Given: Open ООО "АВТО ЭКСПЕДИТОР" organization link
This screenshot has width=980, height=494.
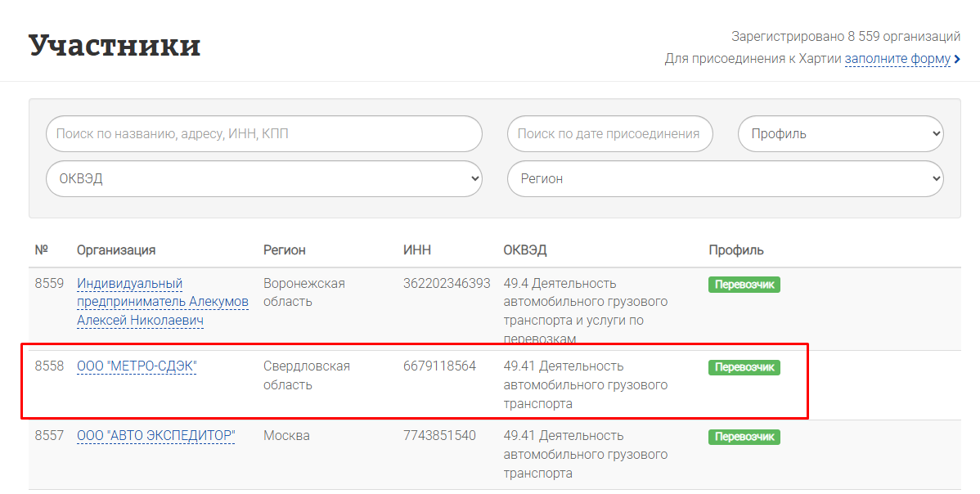Looking at the screenshot, I should tap(155, 436).
